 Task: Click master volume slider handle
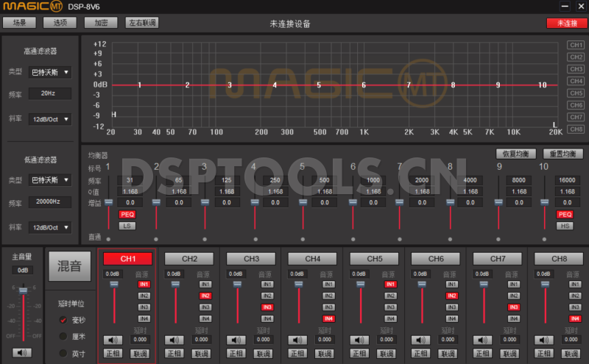point(24,290)
